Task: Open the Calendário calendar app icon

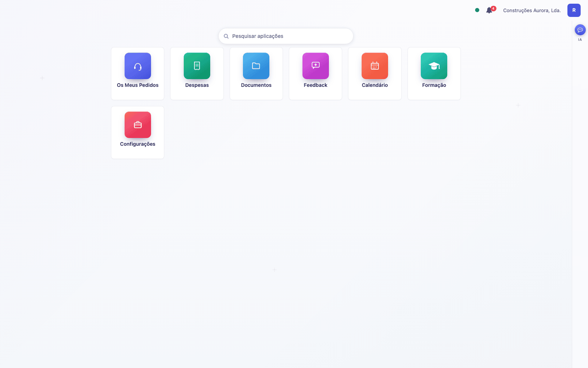Action: (375, 66)
